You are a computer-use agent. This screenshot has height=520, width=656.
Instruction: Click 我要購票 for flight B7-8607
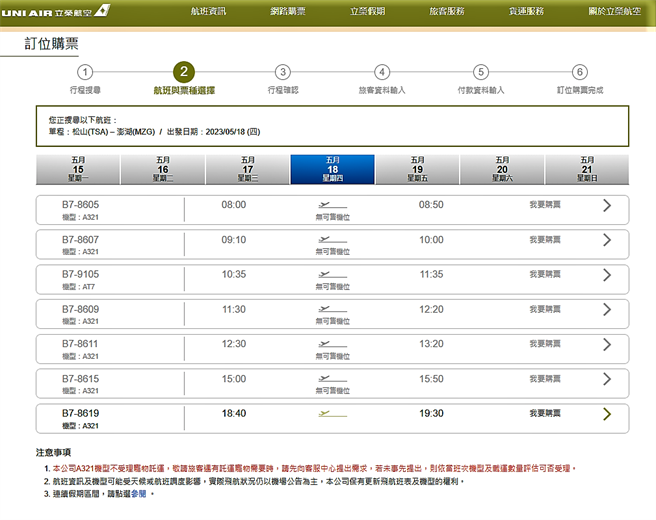545,240
